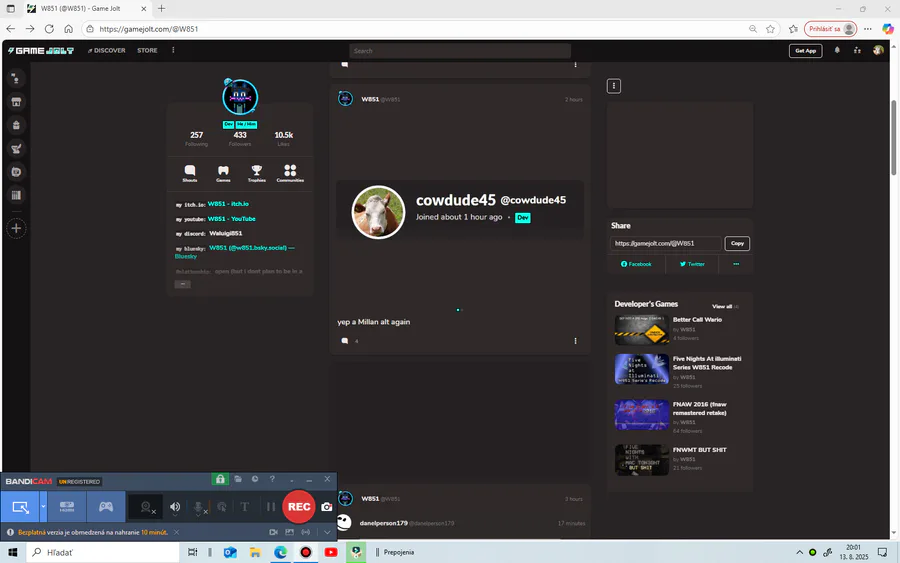
Task: Open the chat icon at top of sidebar
Action: click(16, 79)
